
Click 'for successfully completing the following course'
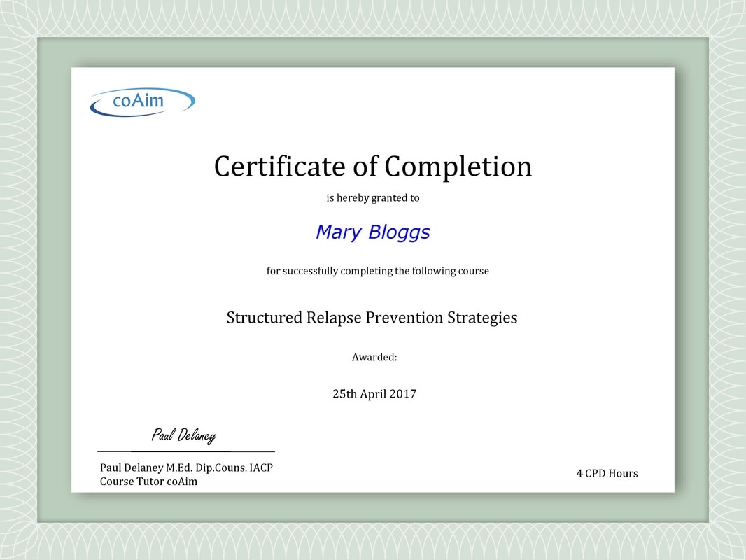pos(378,271)
